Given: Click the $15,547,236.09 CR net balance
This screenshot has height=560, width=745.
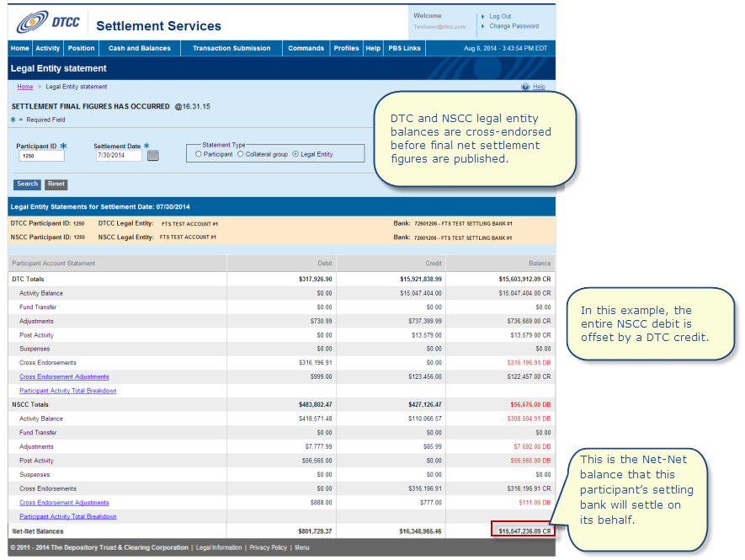Looking at the screenshot, I should (x=524, y=531).
